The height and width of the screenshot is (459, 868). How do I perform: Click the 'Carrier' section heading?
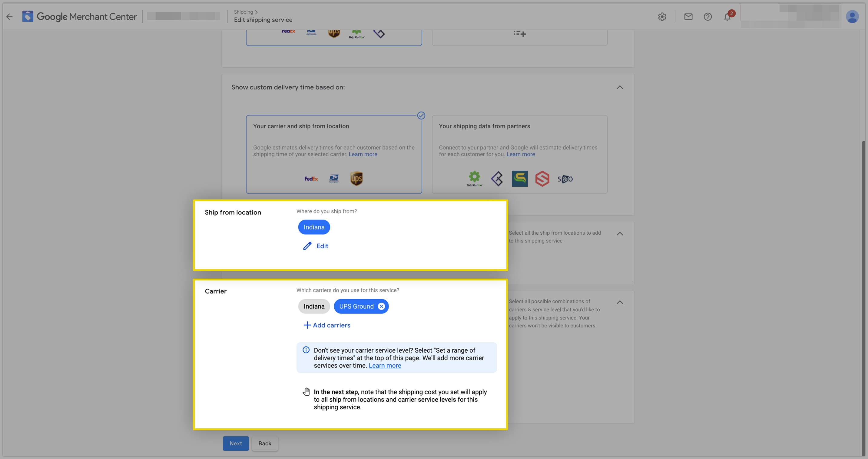(x=216, y=291)
